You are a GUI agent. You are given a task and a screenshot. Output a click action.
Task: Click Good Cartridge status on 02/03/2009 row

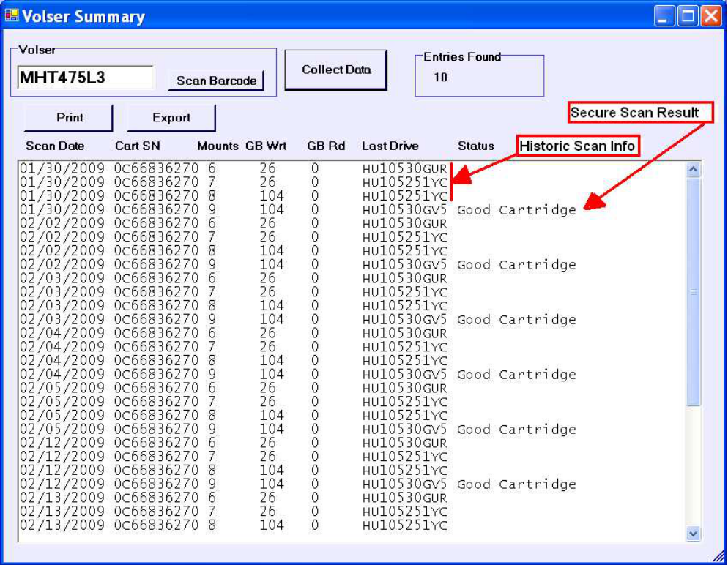[516, 320]
